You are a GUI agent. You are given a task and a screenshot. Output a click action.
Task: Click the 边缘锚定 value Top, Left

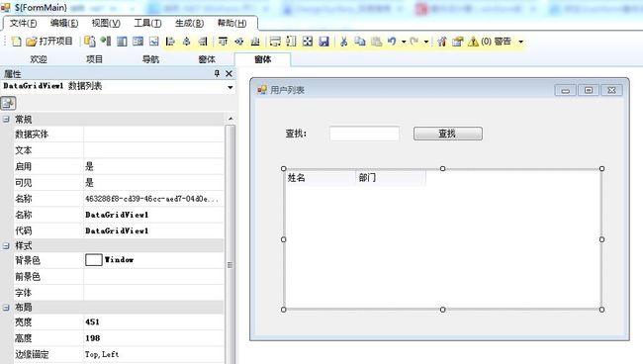[x=153, y=354]
